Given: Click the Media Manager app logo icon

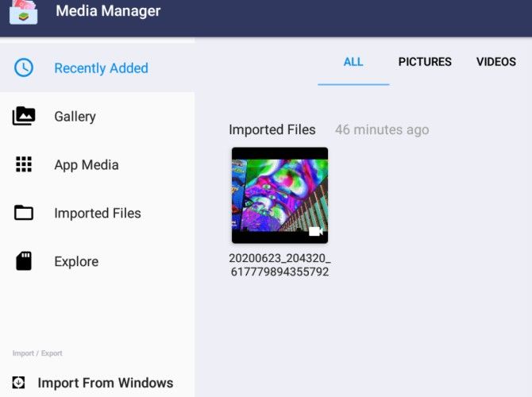Looking at the screenshot, I should (x=23, y=12).
